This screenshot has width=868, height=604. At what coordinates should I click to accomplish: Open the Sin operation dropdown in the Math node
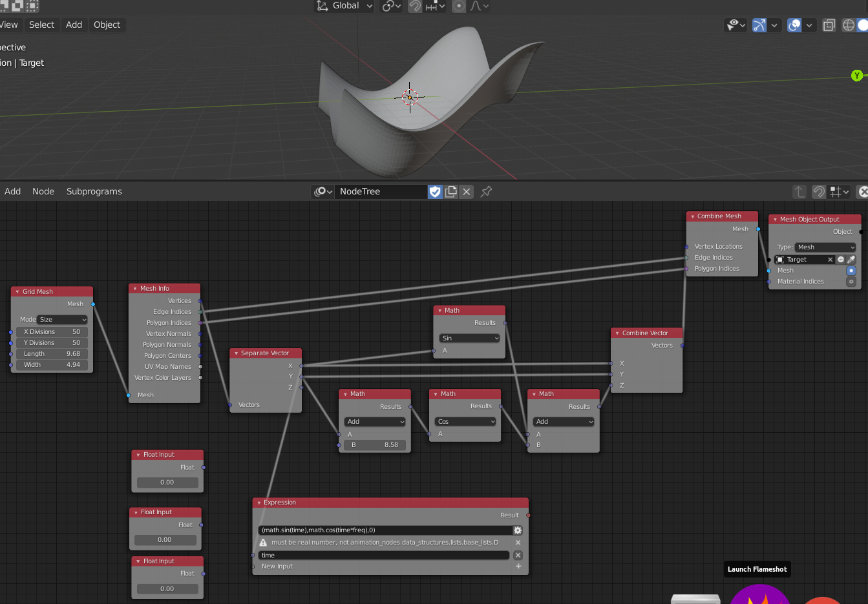(x=469, y=337)
